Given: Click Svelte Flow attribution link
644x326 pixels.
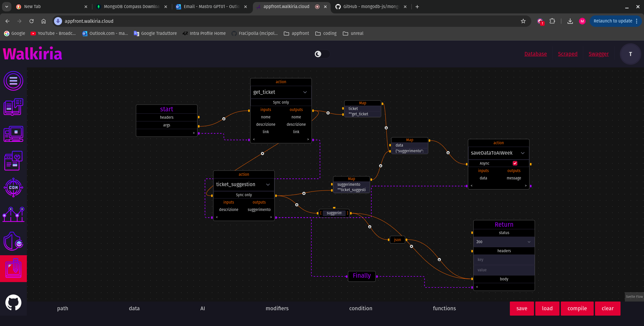Looking at the screenshot, I should [634, 296].
